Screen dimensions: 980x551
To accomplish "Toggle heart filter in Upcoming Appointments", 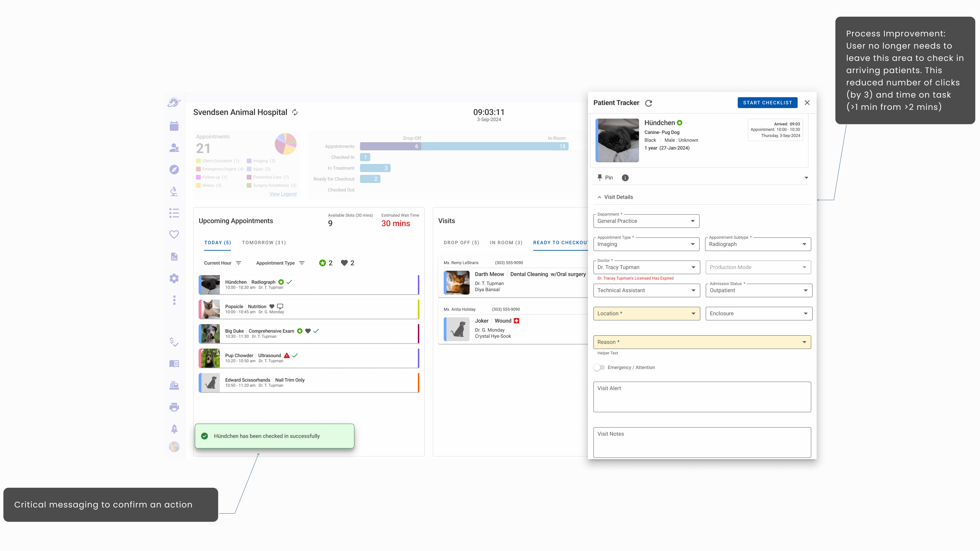I will 344,263.
